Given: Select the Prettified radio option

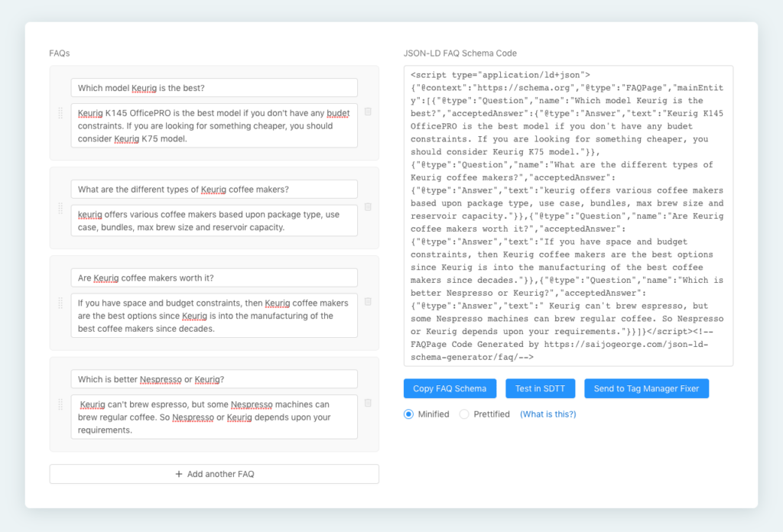Looking at the screenshot, I should 464,414.
